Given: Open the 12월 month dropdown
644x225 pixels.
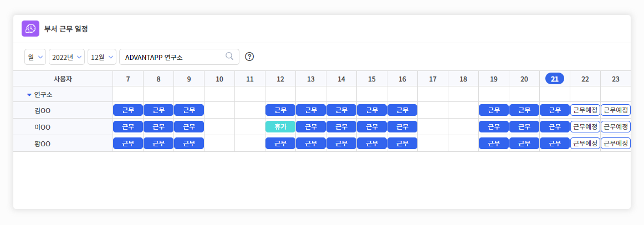Looking at the screenshot, I should click(x=102, y=57).
